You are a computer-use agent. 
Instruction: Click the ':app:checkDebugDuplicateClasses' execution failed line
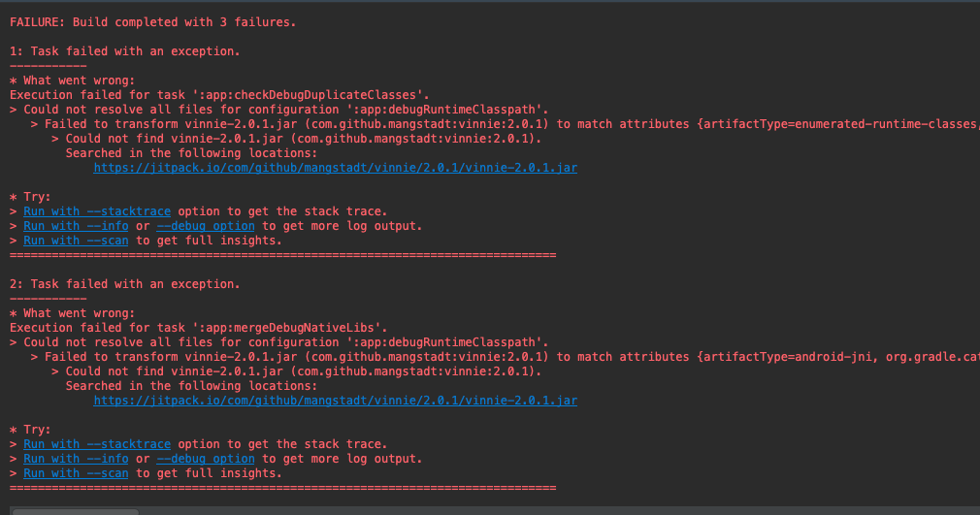[219, 95]
